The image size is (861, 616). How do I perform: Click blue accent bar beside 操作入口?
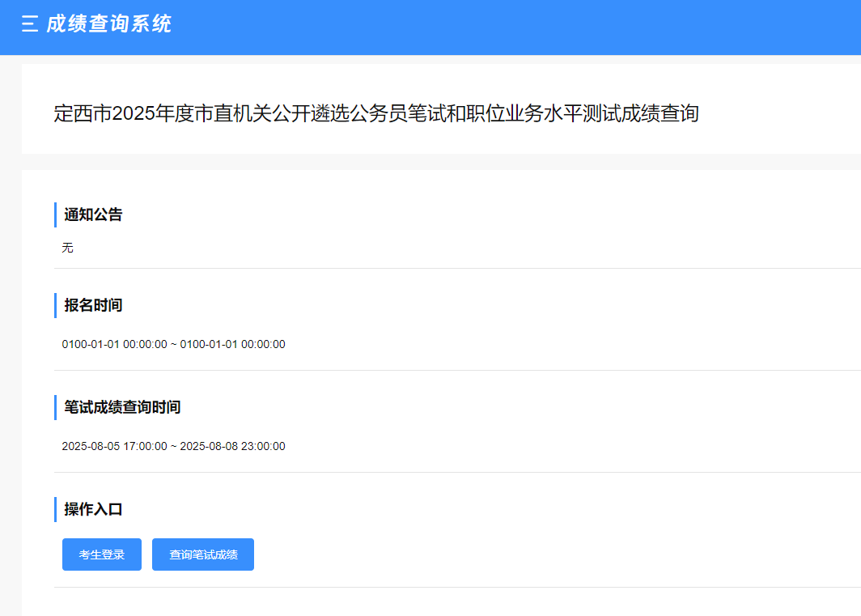point(55,509)
